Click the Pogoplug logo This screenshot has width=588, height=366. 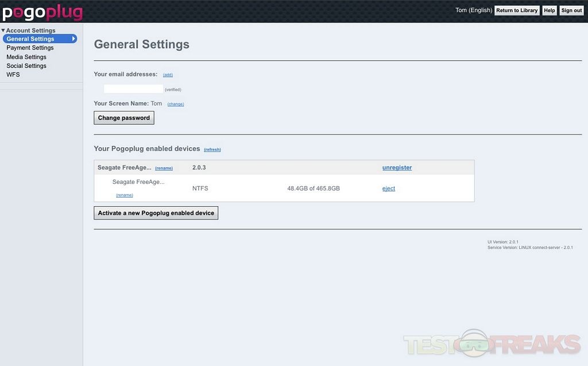(42, 12)
